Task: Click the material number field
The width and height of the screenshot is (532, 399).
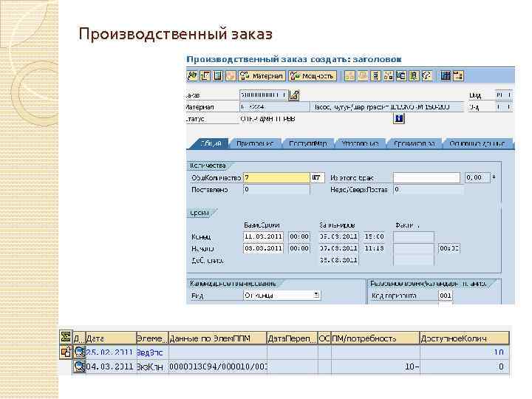Action: point(274,107)
